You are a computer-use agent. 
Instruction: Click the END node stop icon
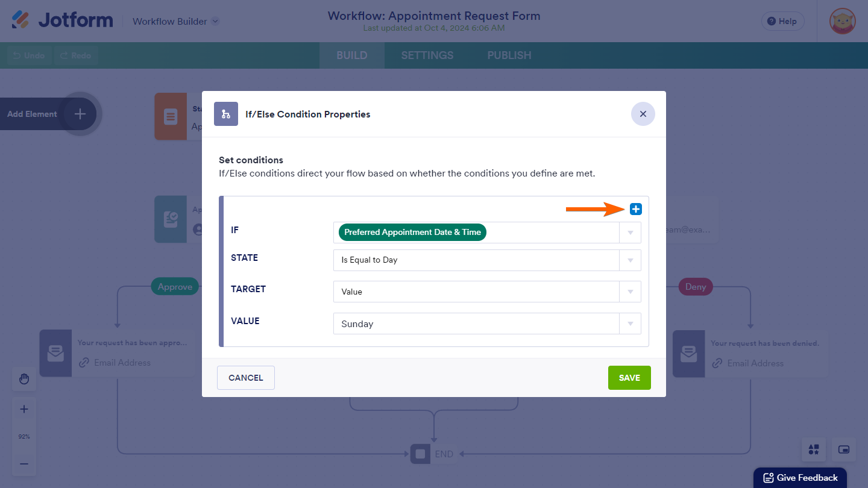421,454
